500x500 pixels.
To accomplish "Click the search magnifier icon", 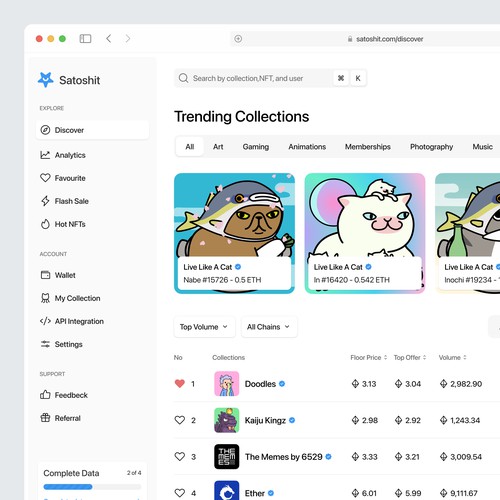I will pos(183,78).
